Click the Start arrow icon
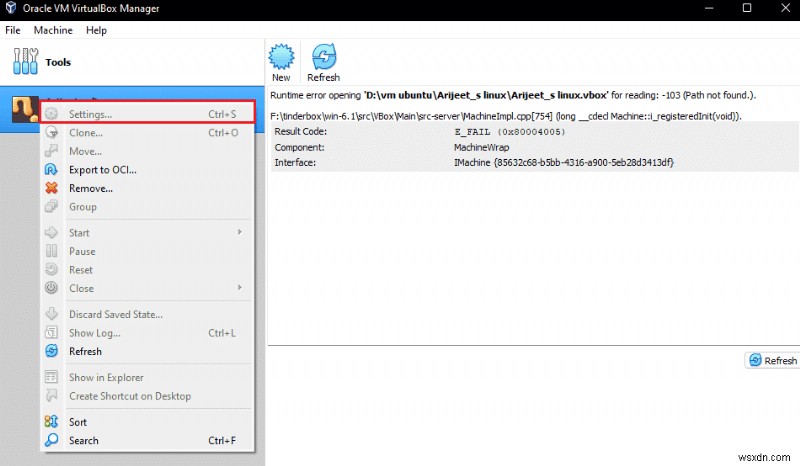800x466 pixels. pos(51,233)
